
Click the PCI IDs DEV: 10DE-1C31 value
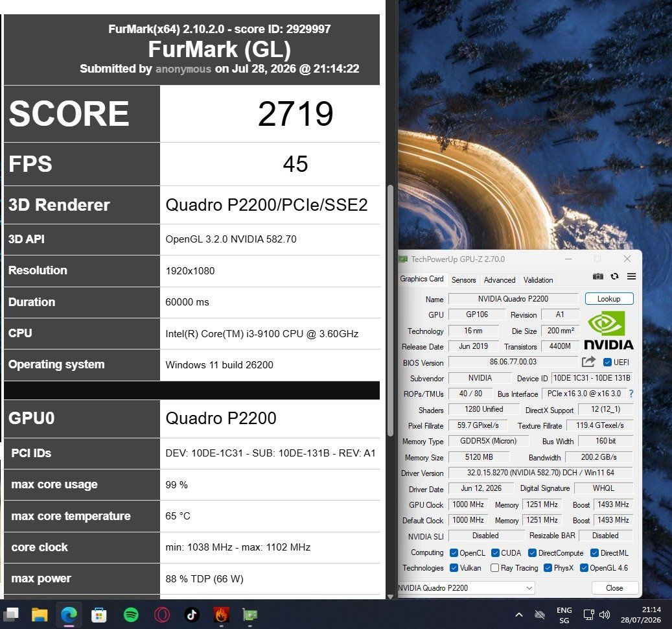[x=270, y=453]
